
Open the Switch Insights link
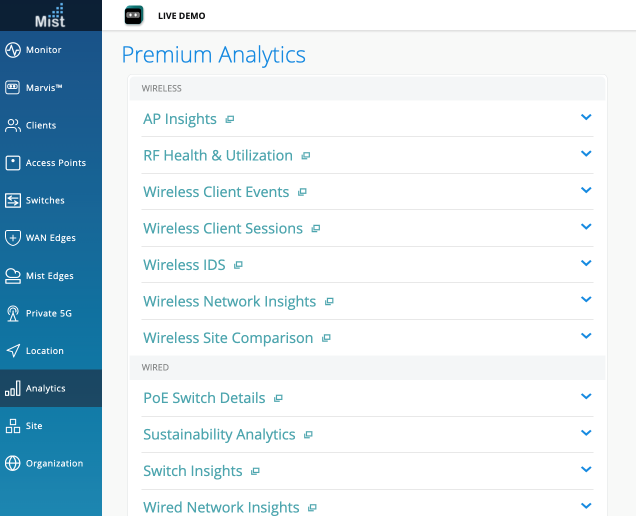click(x=193, y=471)
